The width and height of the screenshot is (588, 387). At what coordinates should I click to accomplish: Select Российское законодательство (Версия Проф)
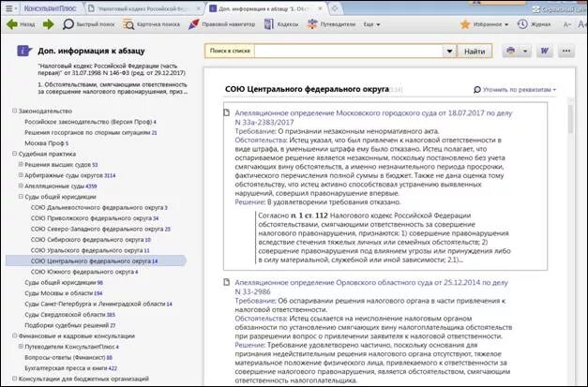point(90,122)
